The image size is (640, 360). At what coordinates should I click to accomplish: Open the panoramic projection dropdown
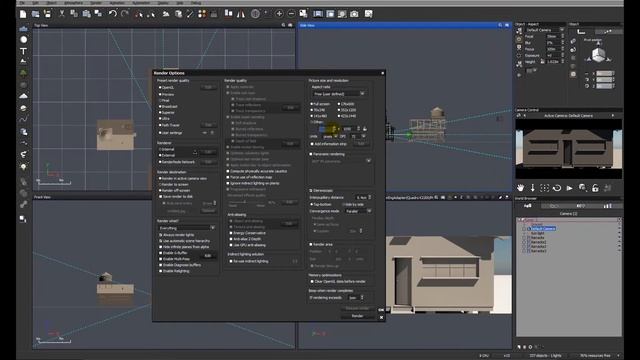[x=341, y=161]
